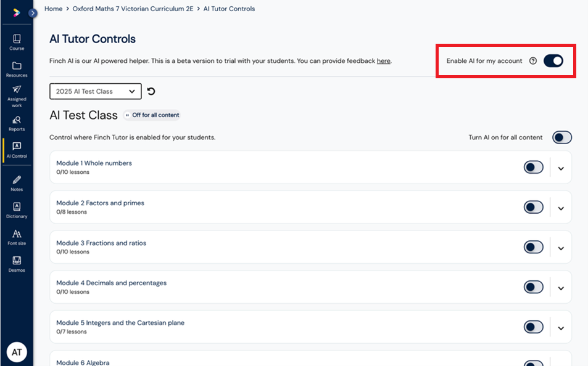
Task: Open Oxford Maths 7 Victorian Curriculum breadcrumb
Action: 133,9
